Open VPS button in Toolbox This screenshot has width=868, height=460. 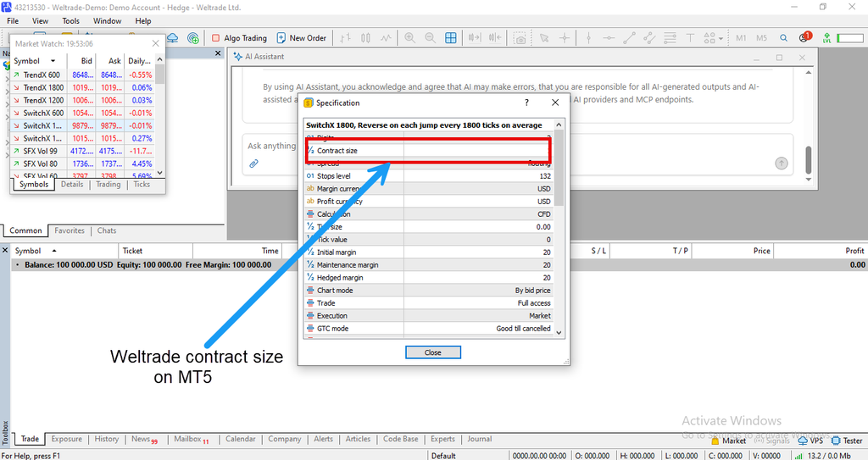(810, 441)
